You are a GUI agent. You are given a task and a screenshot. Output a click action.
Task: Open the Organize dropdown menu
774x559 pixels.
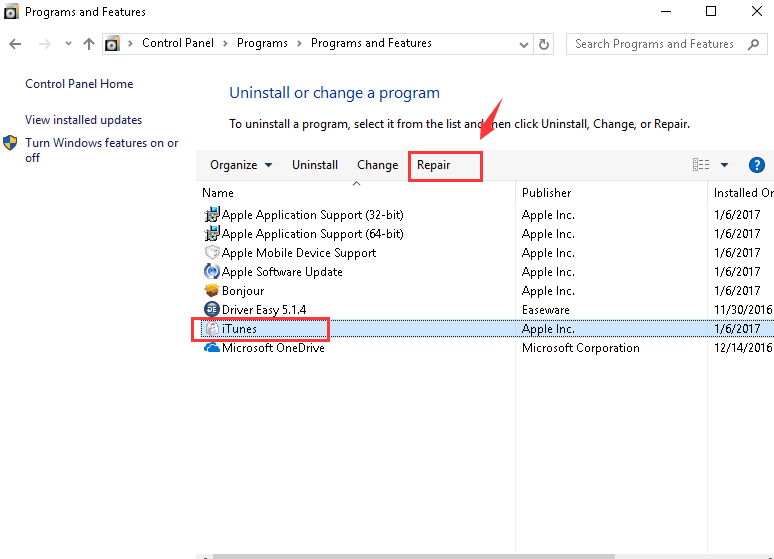[241, 165]
